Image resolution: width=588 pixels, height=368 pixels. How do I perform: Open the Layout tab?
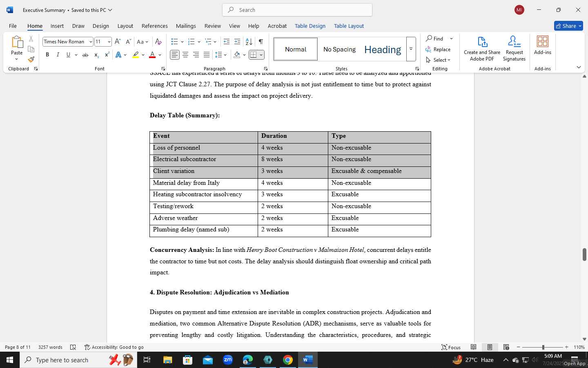tap(125, 26)
